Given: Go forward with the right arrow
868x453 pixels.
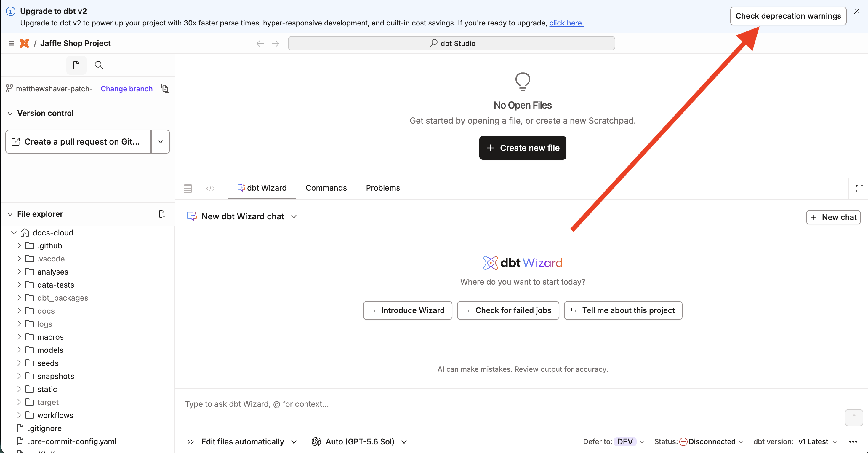Looking at the screenshot, I should point(276,44).
